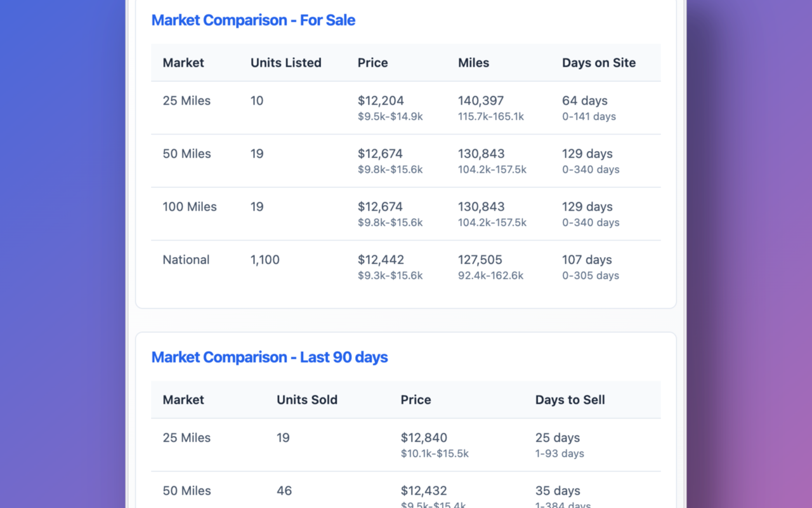The width and height of the screenshot is (812, 508).
Task: Click '50 Miles' label in Last 90 days table
Action: (187, 491)
